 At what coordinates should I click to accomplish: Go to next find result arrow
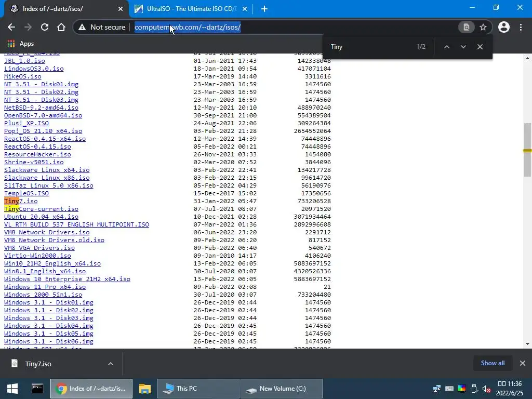pyautogui.click(x=463, y=47)
